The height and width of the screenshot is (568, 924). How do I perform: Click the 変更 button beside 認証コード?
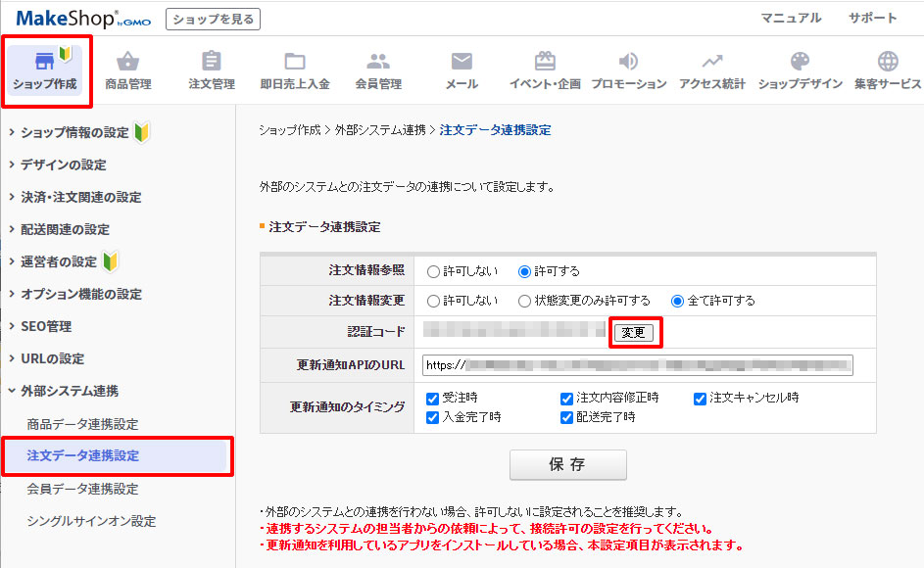coord(634,333)
